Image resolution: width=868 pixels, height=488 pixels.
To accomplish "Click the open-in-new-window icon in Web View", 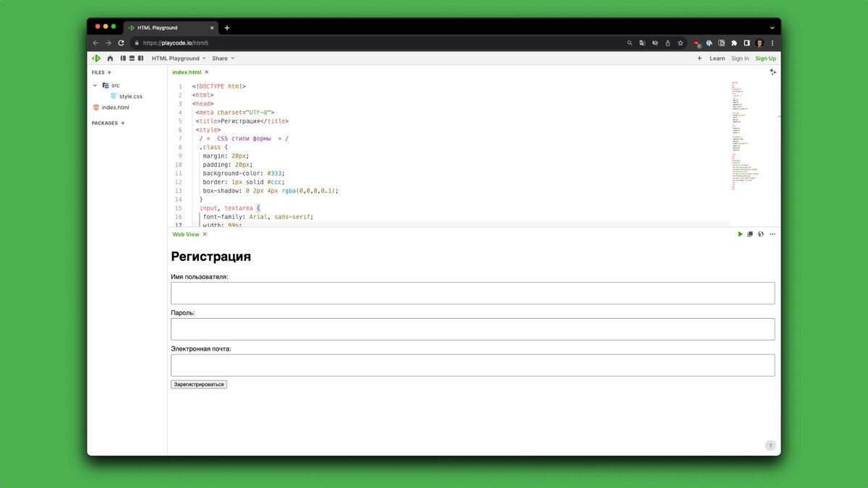I will tap(750, 234).
